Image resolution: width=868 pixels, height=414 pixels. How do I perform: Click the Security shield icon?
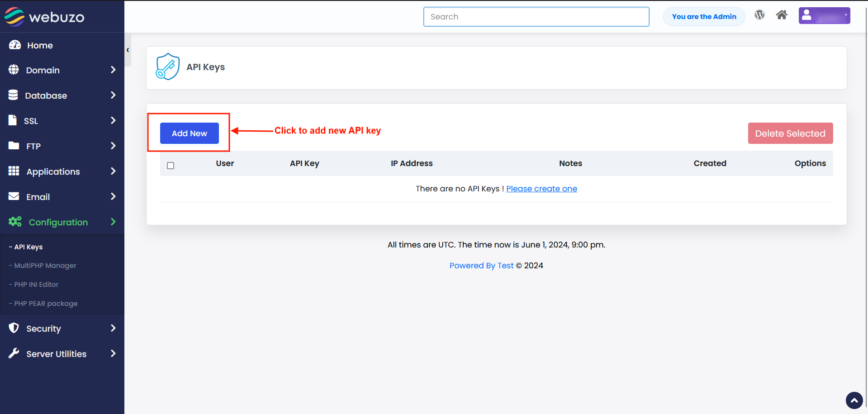pos(14,328)
